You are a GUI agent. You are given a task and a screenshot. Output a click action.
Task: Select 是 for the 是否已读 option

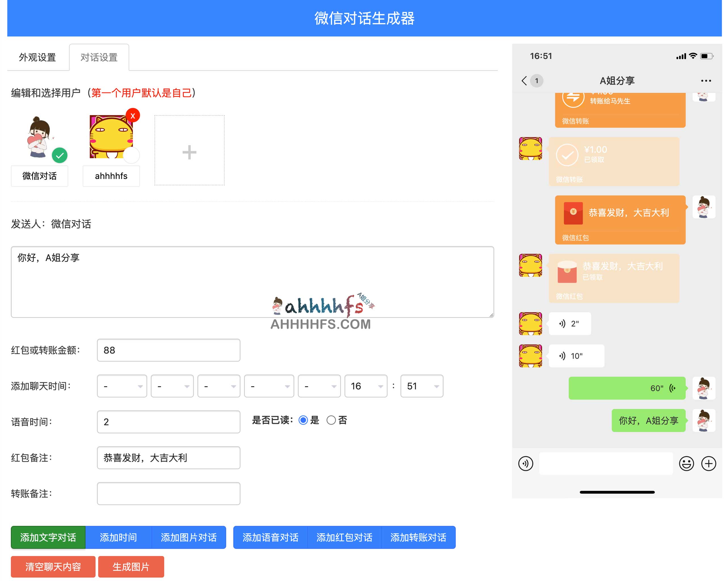303,420
